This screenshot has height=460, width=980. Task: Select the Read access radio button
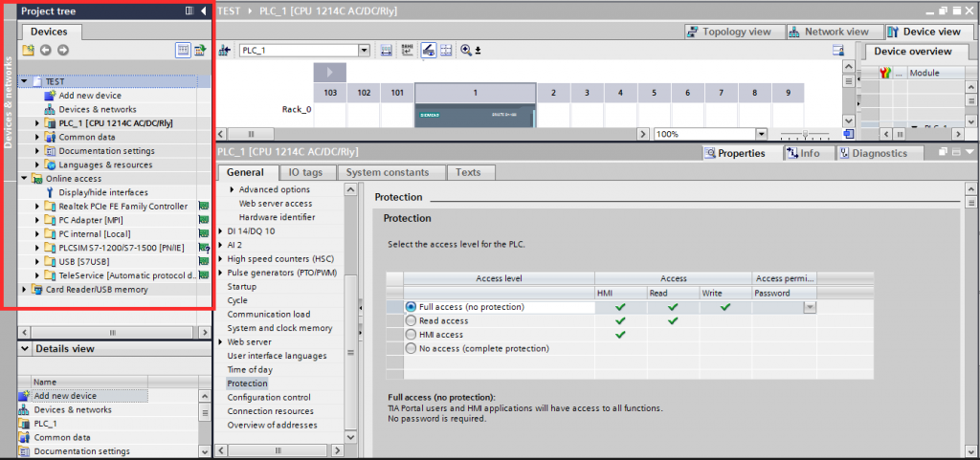coord(411,320)
